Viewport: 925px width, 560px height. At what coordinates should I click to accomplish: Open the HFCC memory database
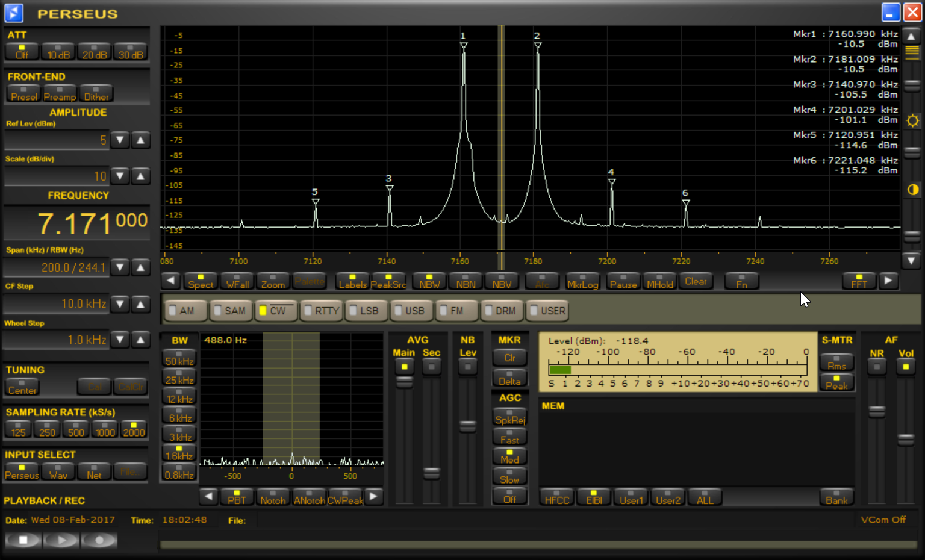[x=556, y=497]
